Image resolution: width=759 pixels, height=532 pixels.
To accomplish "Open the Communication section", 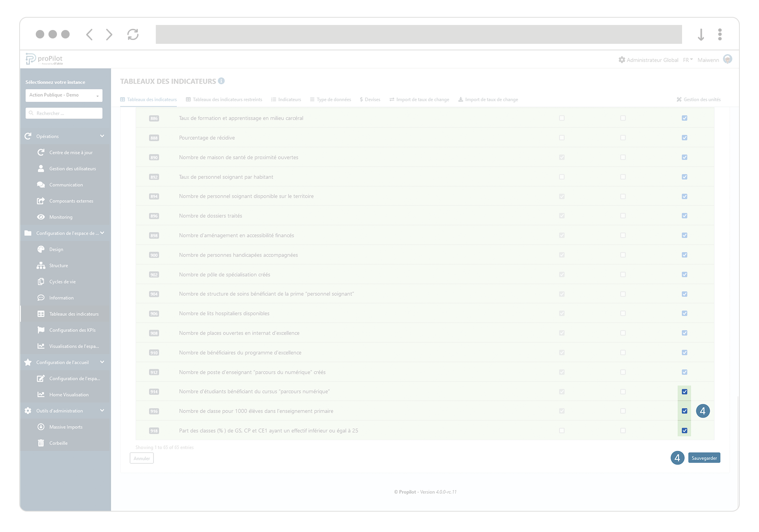I will click(x=66, y=185).
